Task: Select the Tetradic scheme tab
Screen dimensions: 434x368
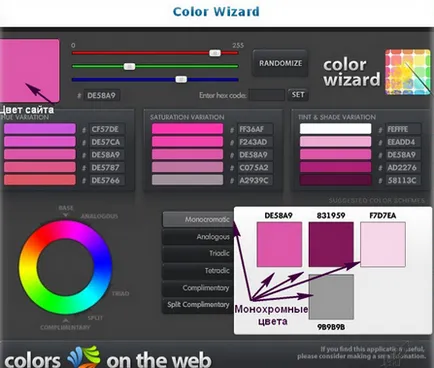Action: [x=198, y=271]
